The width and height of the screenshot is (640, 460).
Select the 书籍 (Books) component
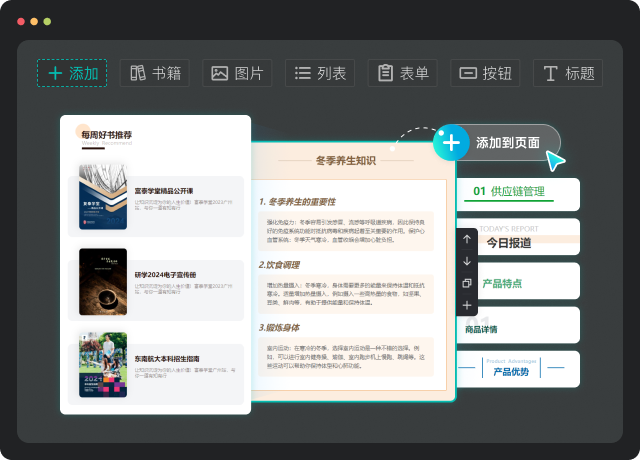pyautogui.click(x=154, y=73)
